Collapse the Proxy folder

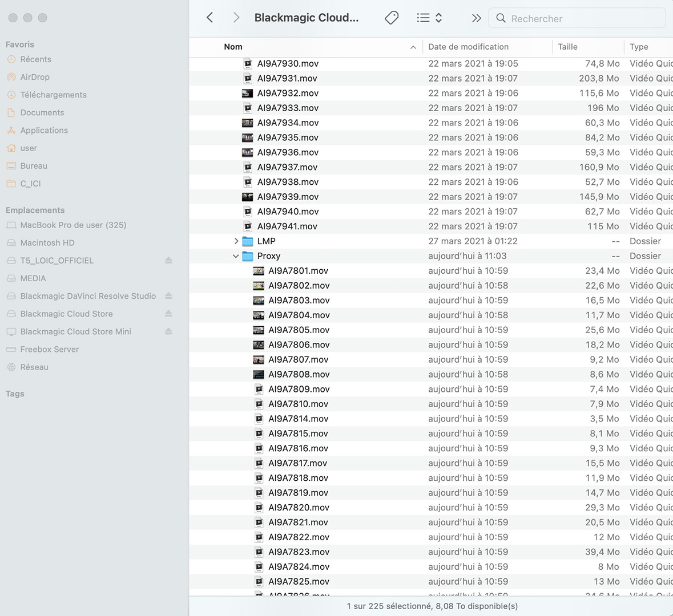point(236,256)
